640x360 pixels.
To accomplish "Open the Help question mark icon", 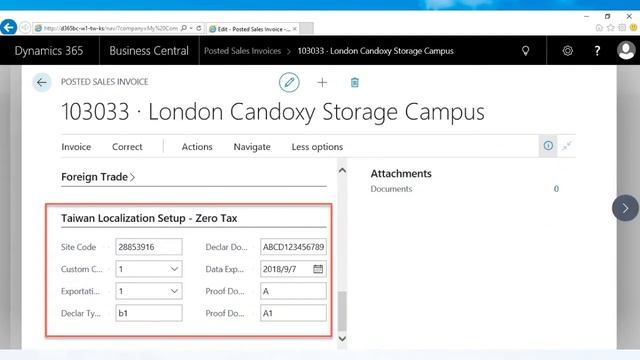I will tap(597, 51).
